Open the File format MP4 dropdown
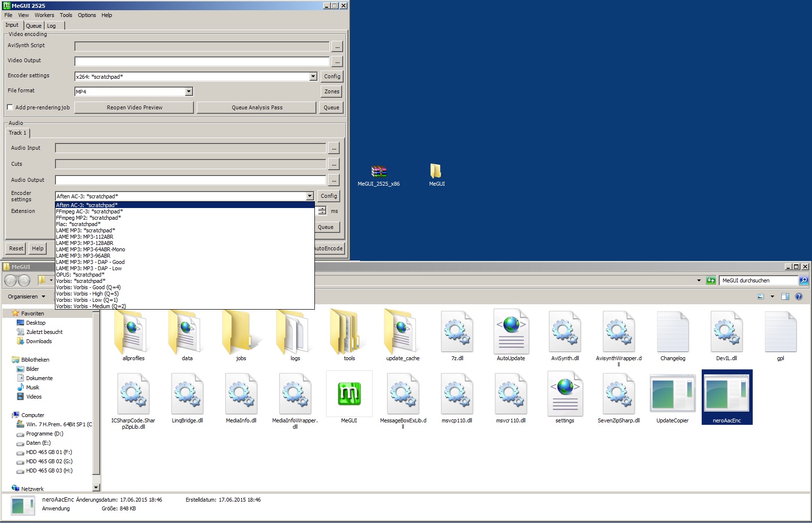Screen dimensions: 812x523 pyautogui.click(x=189, y=91)
